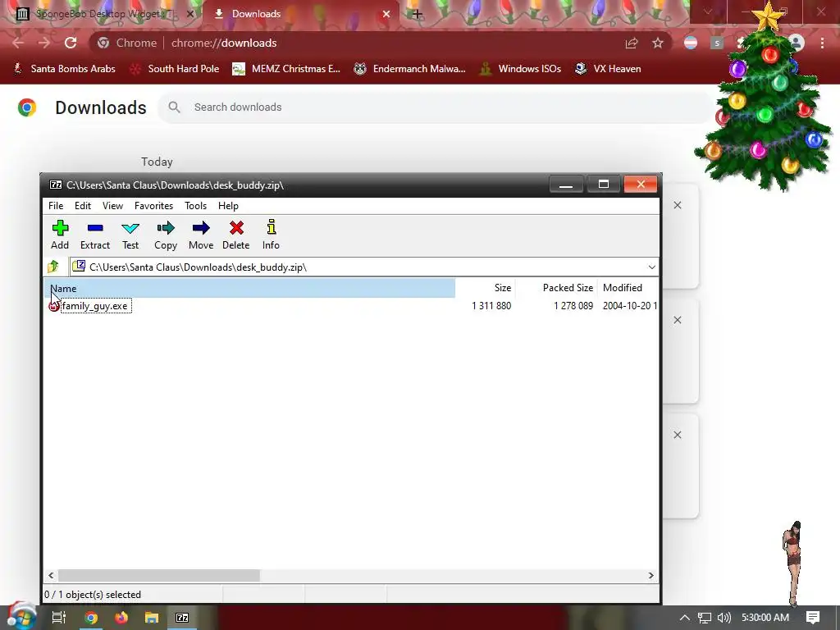Image resolution: width=840 pixels, height=630 pixels.
Task: Reload the Chrome page
Action: [71, 43]
